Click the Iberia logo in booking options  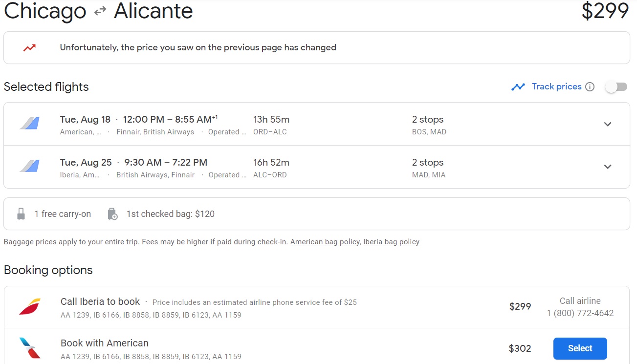[x=30, y=307]
